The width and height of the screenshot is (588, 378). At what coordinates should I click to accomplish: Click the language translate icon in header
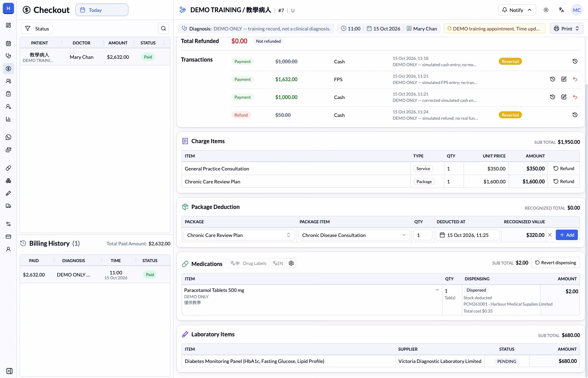pos(561,10)
